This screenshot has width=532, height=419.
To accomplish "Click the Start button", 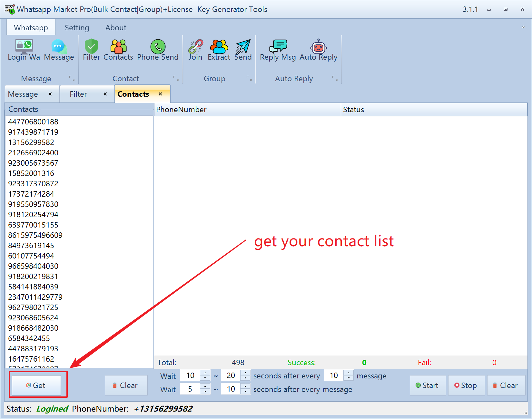I will click(x=428, y=385).
